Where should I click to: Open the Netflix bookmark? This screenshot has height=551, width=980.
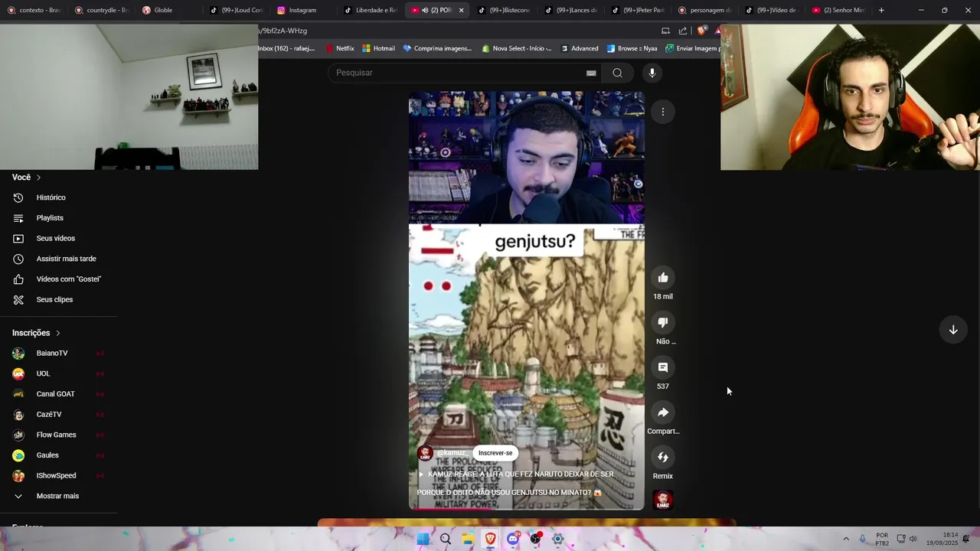(340, 48)
